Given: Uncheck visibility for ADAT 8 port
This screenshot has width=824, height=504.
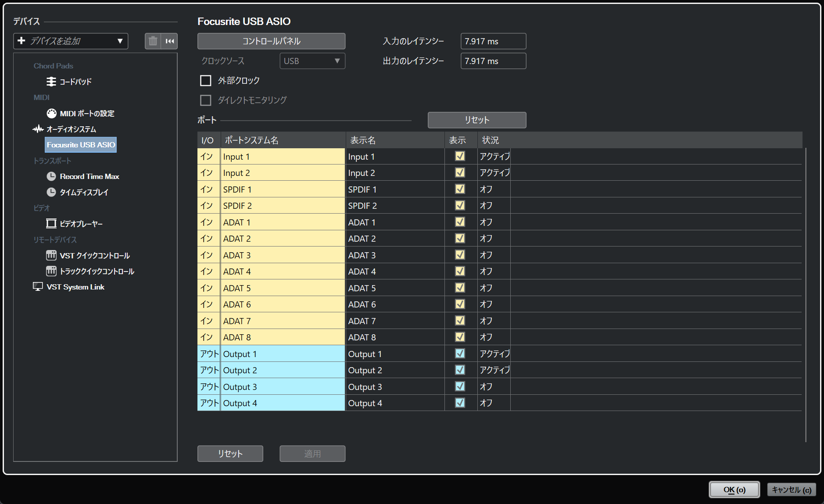Looking at the screenshot, I should coord(460,337).
